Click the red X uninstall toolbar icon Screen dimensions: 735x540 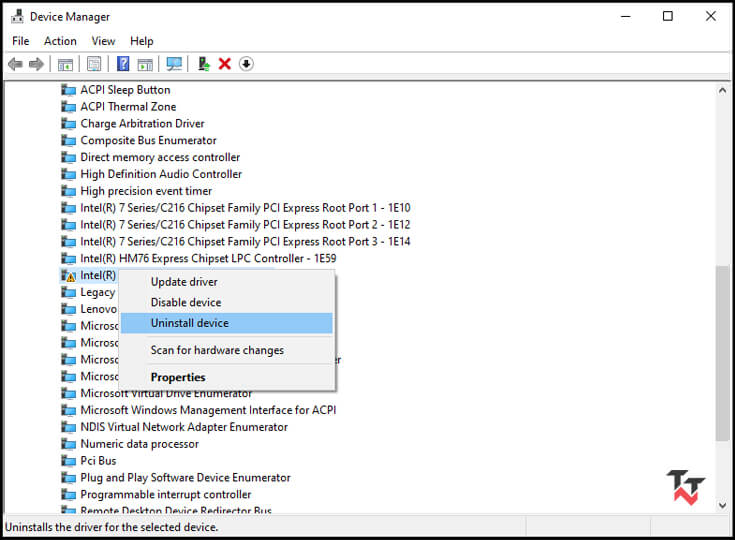[x=225, y=64]
